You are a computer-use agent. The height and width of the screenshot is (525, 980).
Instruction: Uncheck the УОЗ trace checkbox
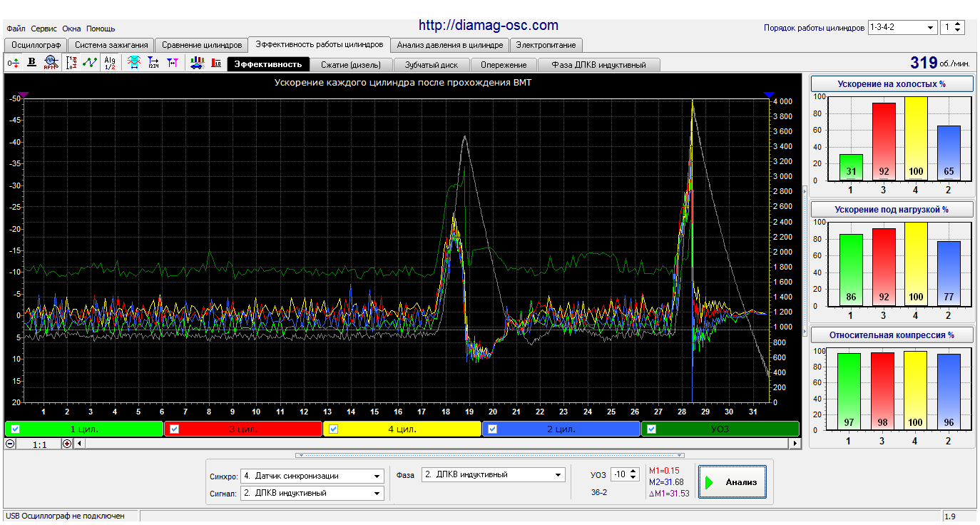pyautogui.click(x=652, y=429)
